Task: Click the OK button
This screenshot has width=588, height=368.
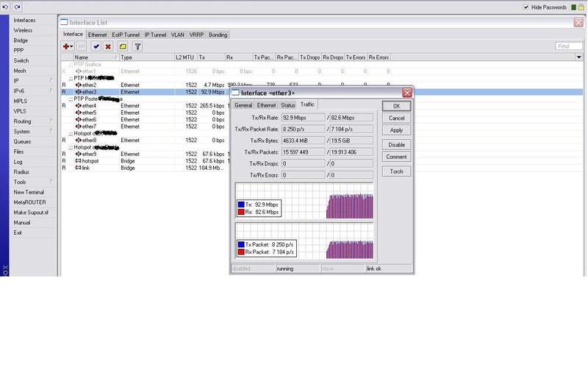Action: pos(396,106)
